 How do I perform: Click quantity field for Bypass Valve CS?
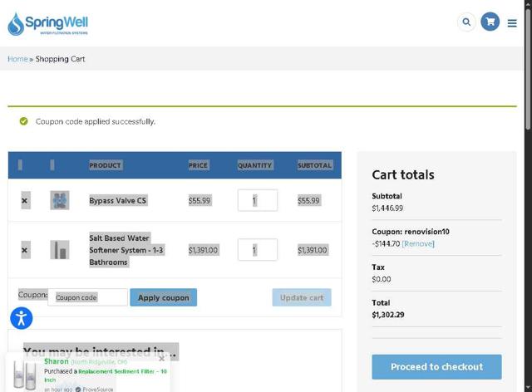pyautogui.click(x=258, y=200)
